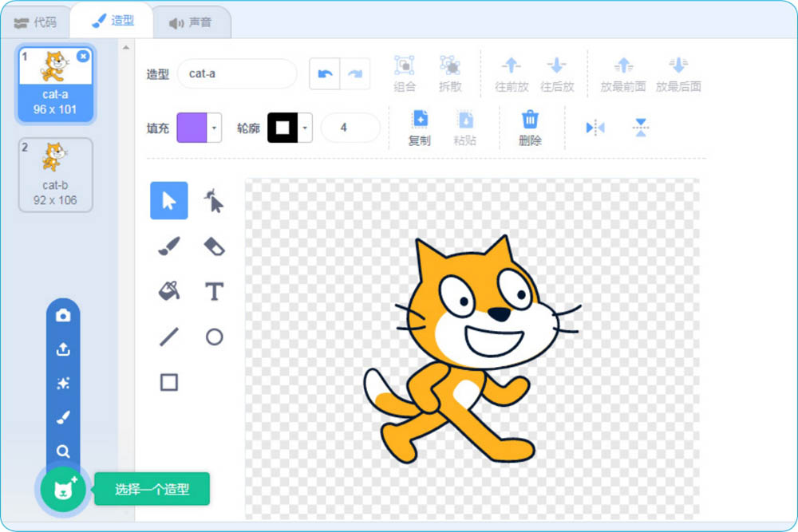Open the 造型 (Costumes) tab
The height and width of the screenshot is (532, 798).
[x=112, y=21]
